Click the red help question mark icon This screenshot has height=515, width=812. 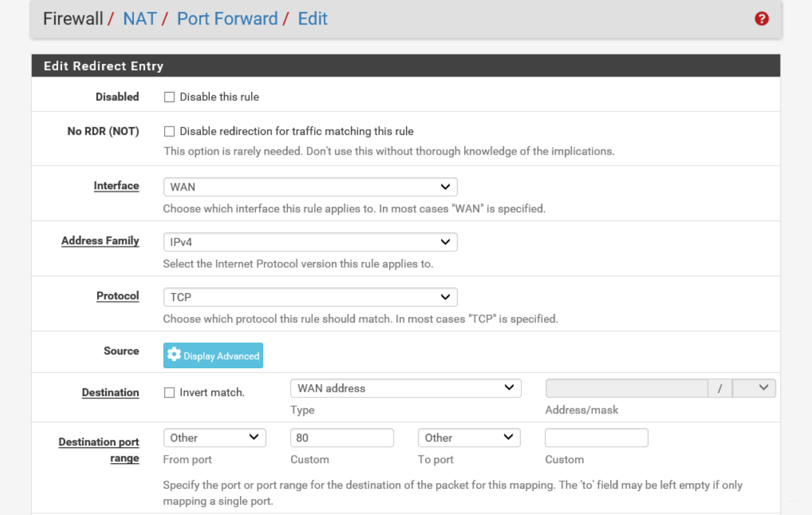761,19
